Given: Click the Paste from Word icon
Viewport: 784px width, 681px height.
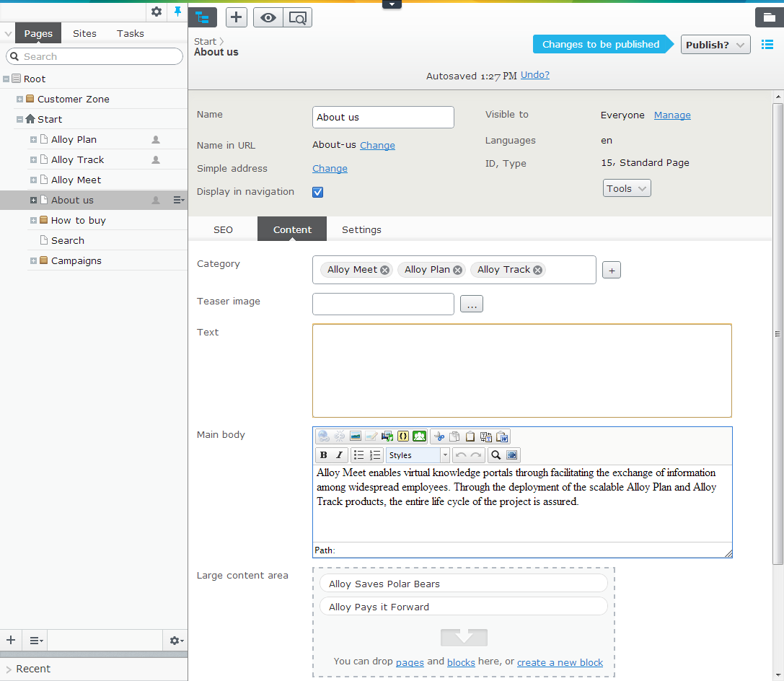Looking at the screenshot, I should pyautogui.click(x=502, y=436).
